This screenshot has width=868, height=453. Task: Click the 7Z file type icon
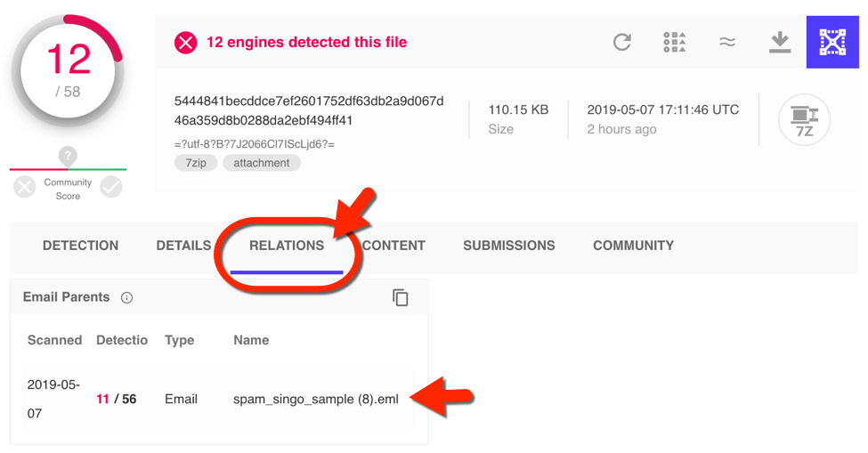[x=804, y=119]
